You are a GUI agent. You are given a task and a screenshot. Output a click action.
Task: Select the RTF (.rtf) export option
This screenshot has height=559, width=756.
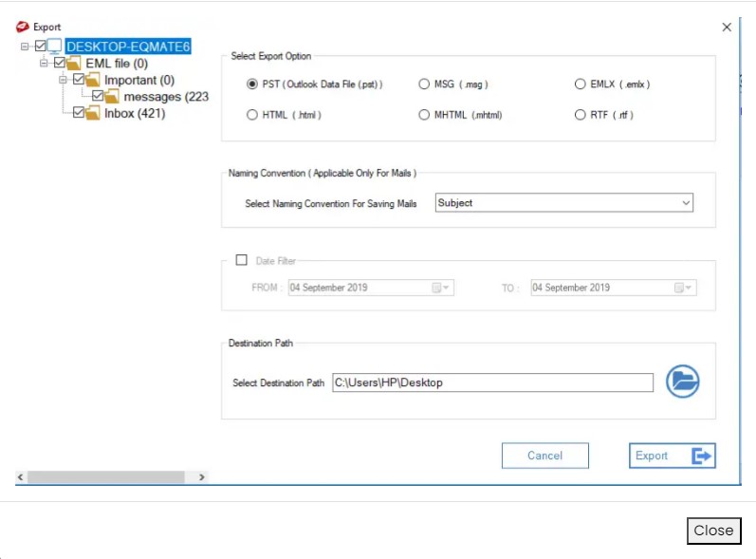click(x=580, y=115)
